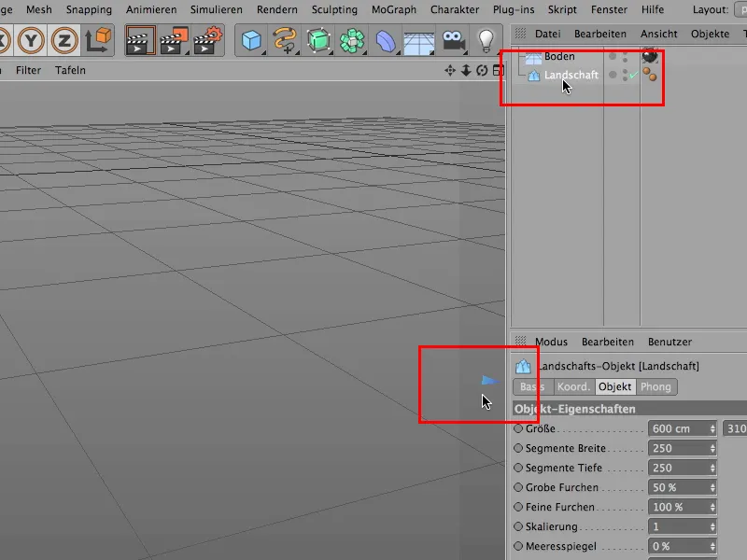The image size is (747, 560).
Task: Toggle Landschaft layer dot
Action: tap(613, 75)
